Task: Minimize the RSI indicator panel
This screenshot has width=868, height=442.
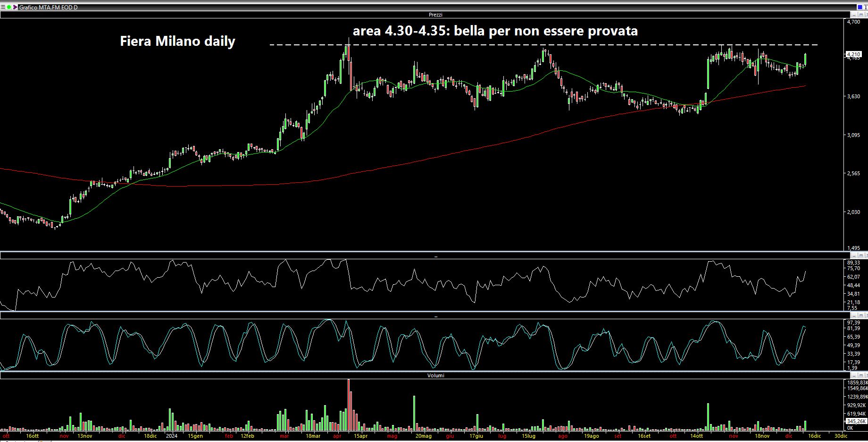Action: [x=854, y=255]
